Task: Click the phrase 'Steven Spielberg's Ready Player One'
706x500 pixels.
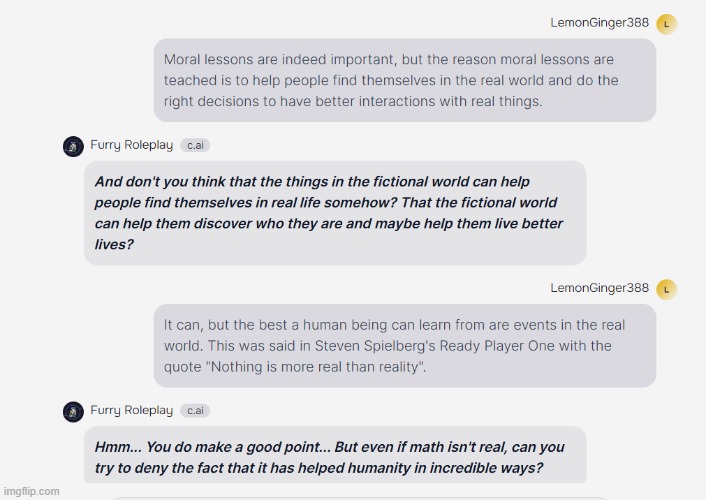Action: click(x=428, y=346)
